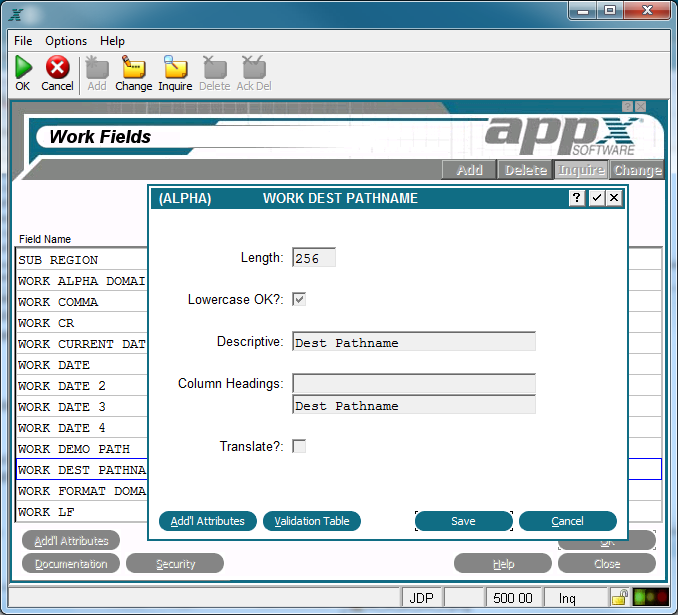Image resolution: width=678 pixels, height=615 pixels.
Task: Open the Validation Table button
Action: pyautogui.click(x=312, y=521)
